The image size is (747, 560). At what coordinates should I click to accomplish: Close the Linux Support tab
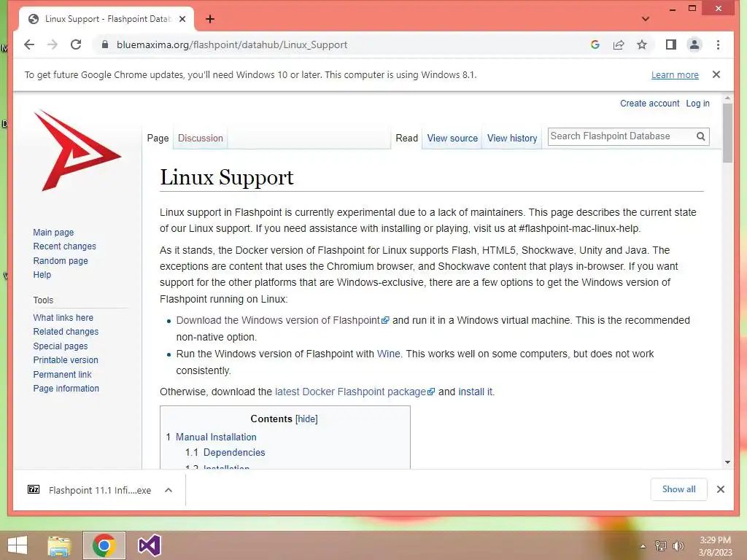(182, 19)
